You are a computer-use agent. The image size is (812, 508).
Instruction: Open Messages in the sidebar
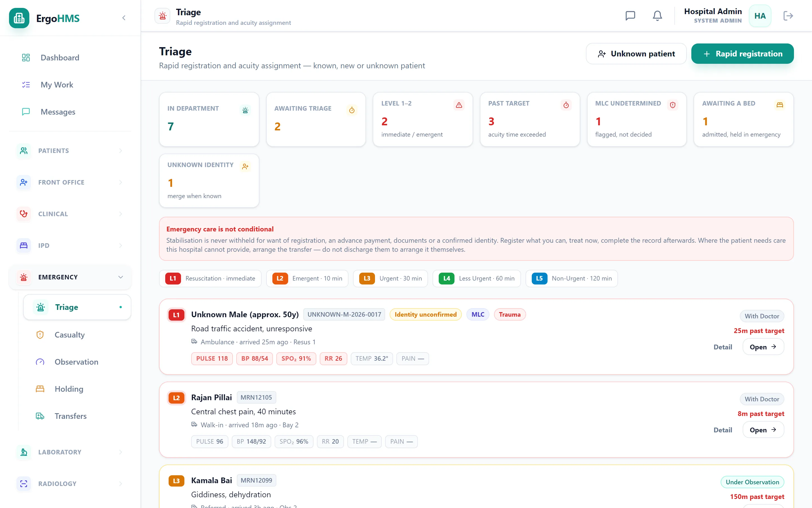pyautogui.click(x=70, y=111)
